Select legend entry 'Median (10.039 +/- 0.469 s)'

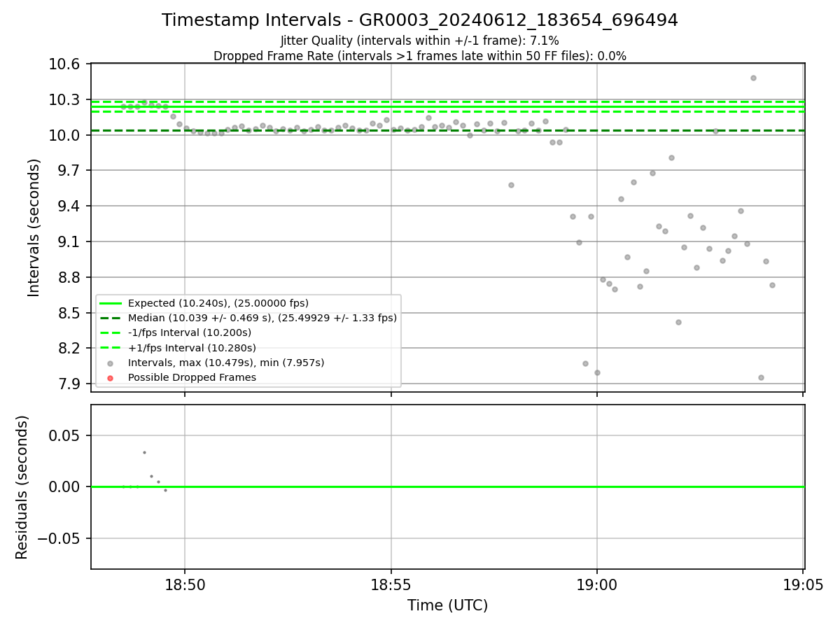(262, 318)
